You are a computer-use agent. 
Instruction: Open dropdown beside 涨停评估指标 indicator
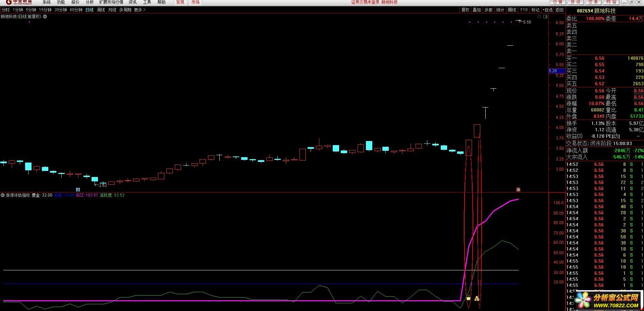click(3, 195)
